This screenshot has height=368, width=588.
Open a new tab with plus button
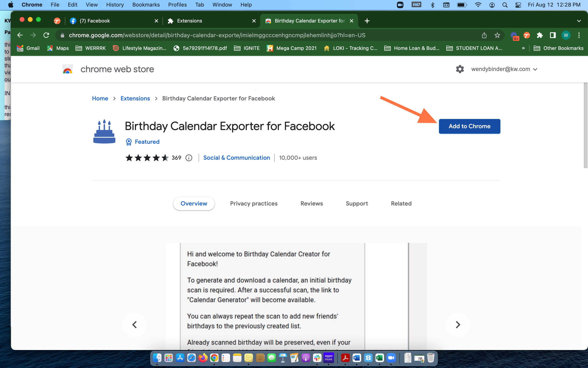tap(367, 21)
